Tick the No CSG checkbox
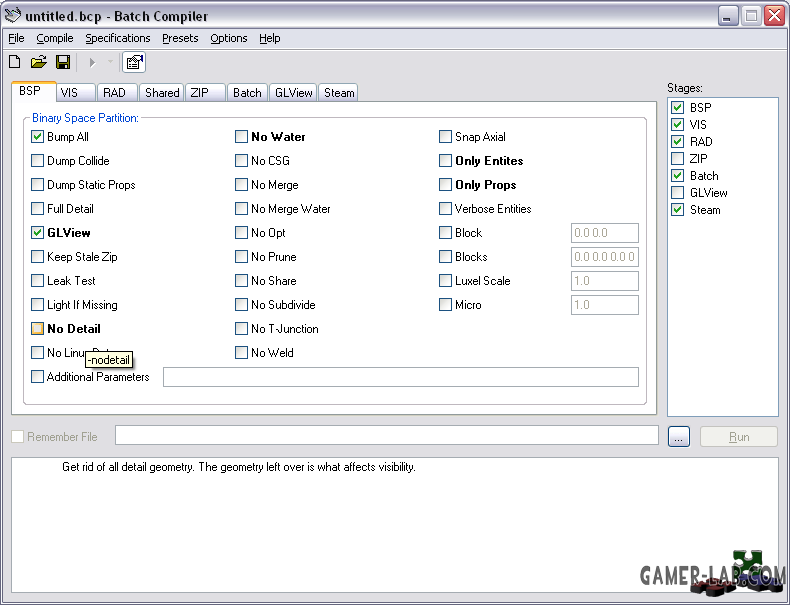 coord(241,161)
